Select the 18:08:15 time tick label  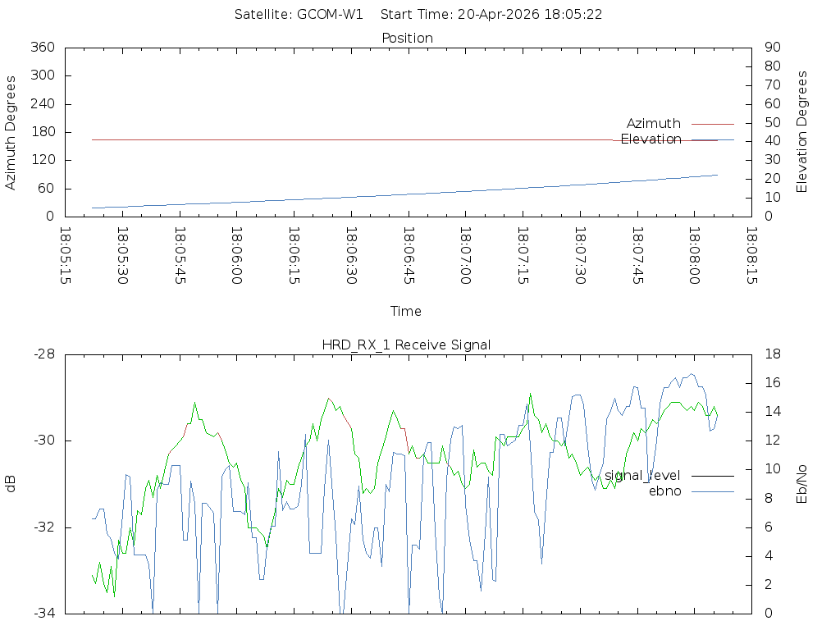tap(751, 256)
